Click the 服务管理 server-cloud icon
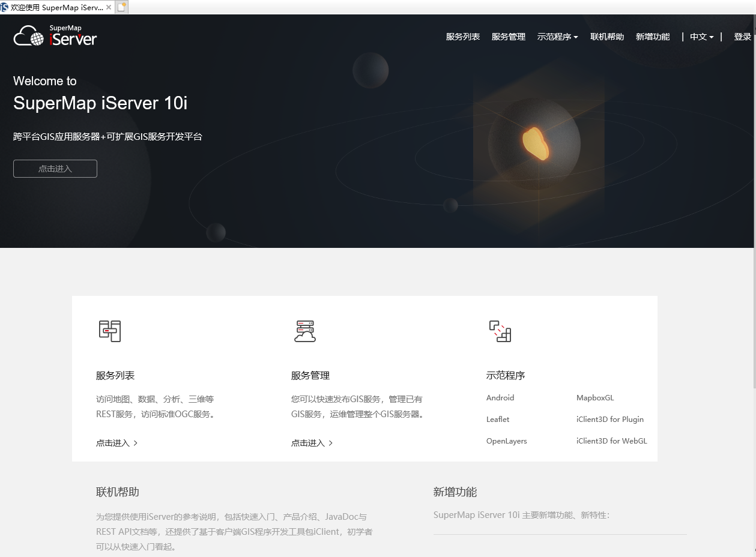The height and width of the screenshot is (557, 756). pos(305,331)
